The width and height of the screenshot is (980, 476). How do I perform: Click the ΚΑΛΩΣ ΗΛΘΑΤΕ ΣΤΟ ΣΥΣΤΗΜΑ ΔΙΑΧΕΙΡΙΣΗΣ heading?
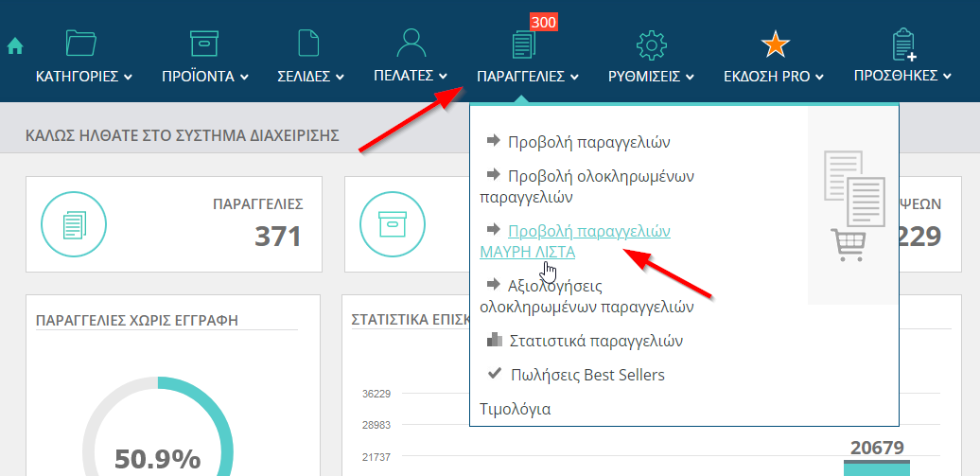coord(183,135)
